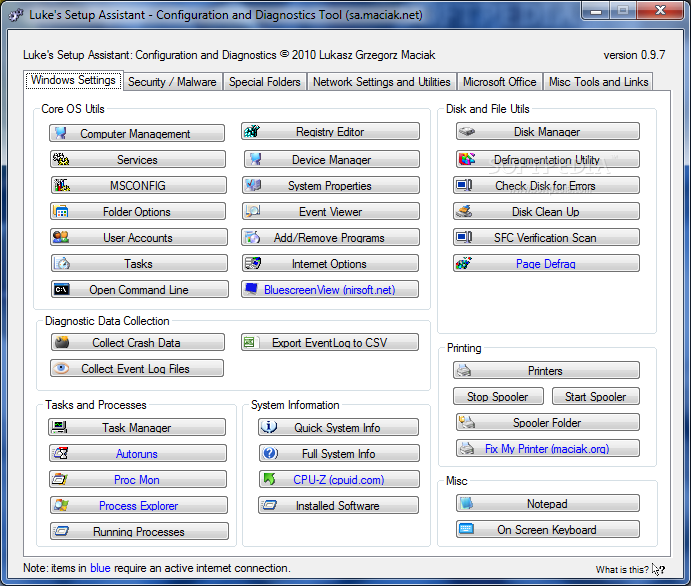Screen dimensions: 691x586
Task: Click the 'Diagnostic Data Collection' group label
Action: click(x=107, y=321)
